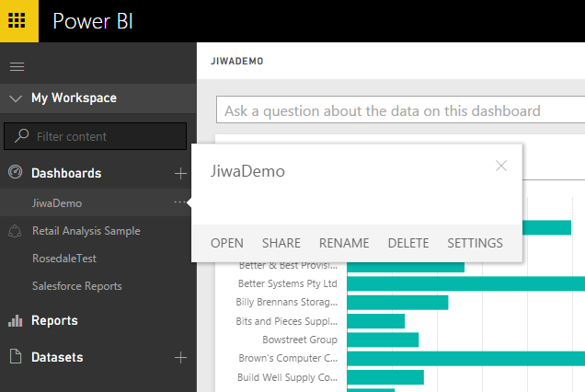Image resolution: width=585 pixels, height=392 pixels.
Task: Expand the Reports section
Action: coord(54,321)
